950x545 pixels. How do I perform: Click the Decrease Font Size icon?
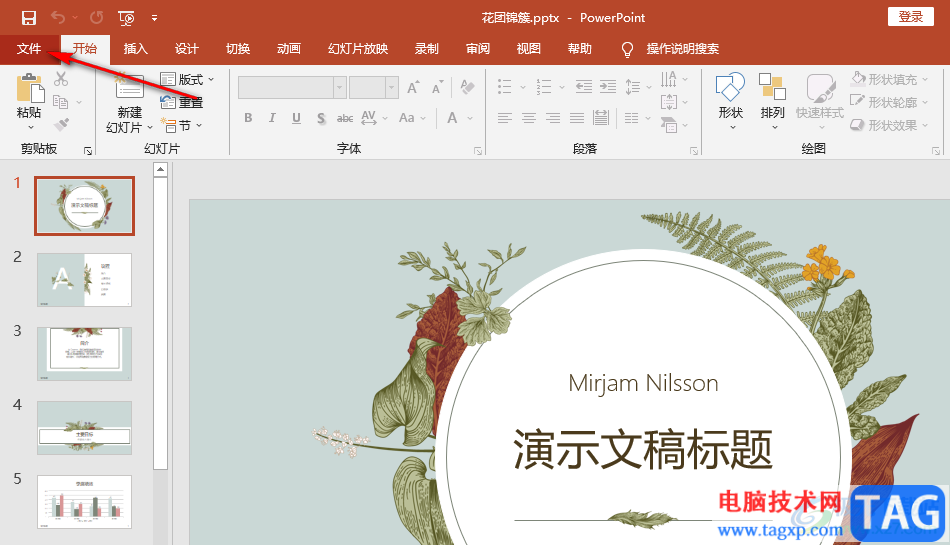[437, 88]
